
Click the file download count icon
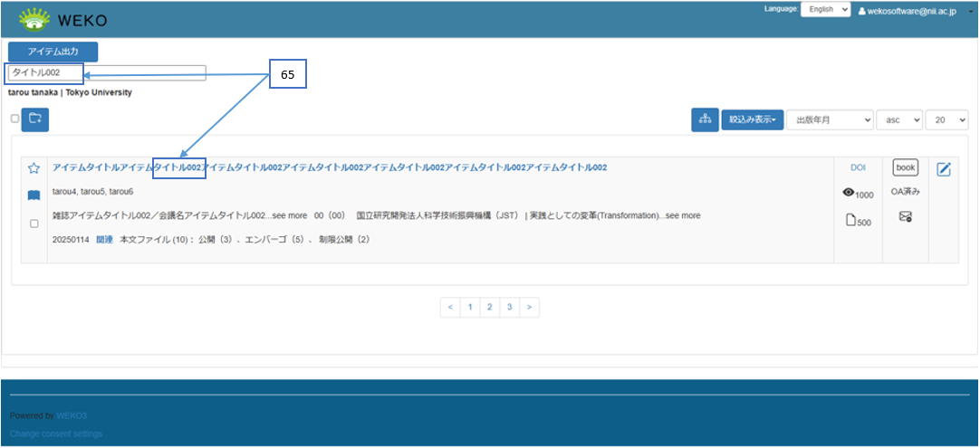coord(850,220)
